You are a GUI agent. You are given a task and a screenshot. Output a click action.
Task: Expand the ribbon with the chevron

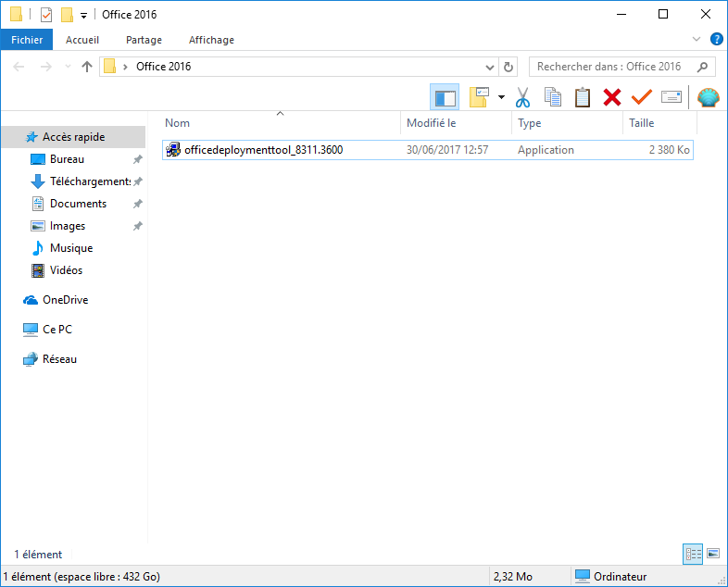tap(697, 40)
